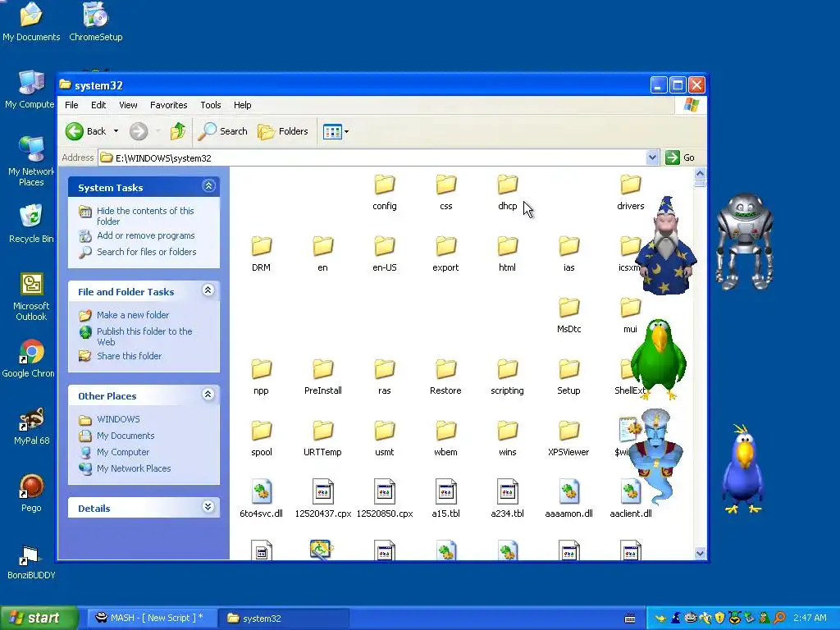This screenshot has width=840, height=630.
Task: Click the Up folder icon in the toolbar
Action: click(x=178, y=131)
